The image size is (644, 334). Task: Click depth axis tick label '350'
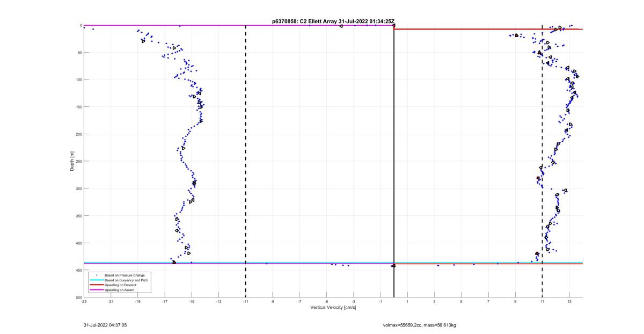[78, 216]
